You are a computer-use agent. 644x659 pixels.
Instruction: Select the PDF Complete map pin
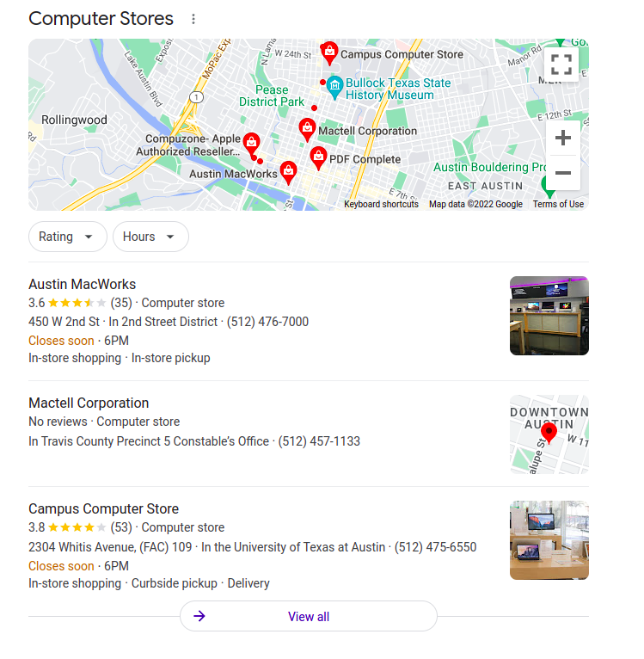point(318,158)
